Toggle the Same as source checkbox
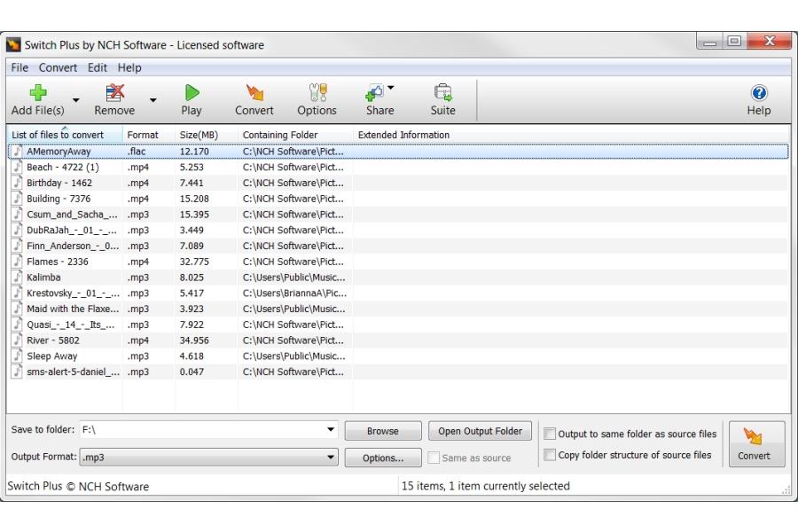The width and height of the screenshot is (798, 532). click(x=434, y=458)
